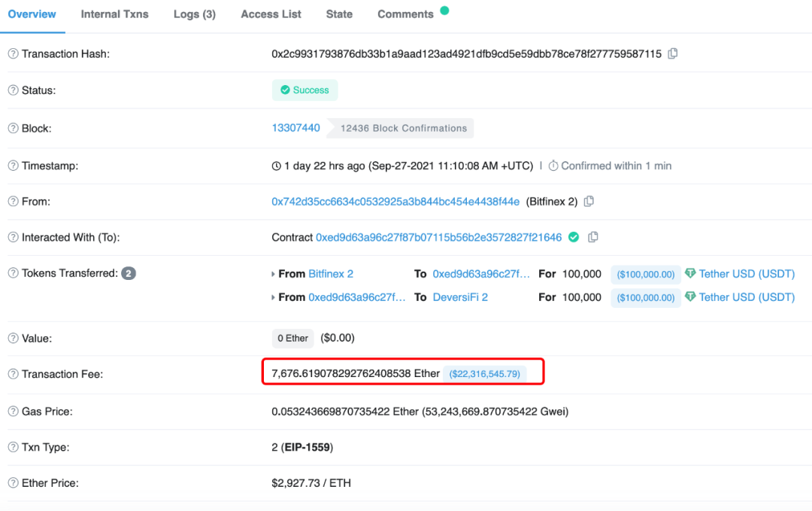Click the green Success checkmark icon

pyautogui.click(x=285, y=90)
